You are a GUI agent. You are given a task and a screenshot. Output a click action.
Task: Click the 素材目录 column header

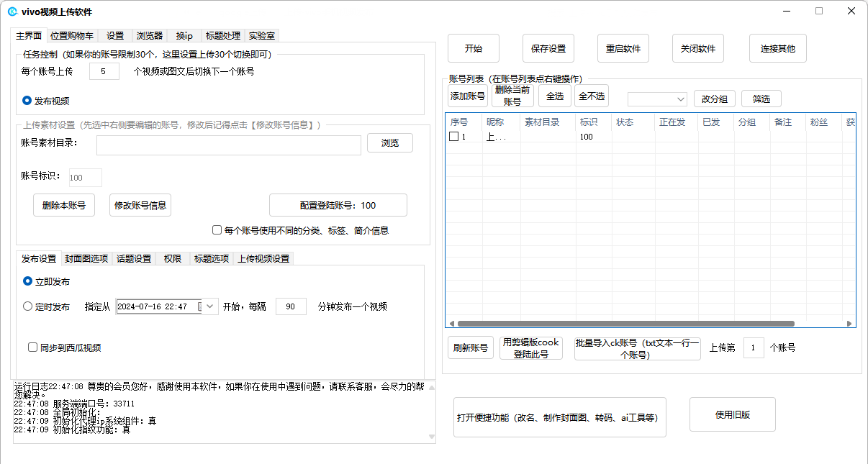pos(548,122)
